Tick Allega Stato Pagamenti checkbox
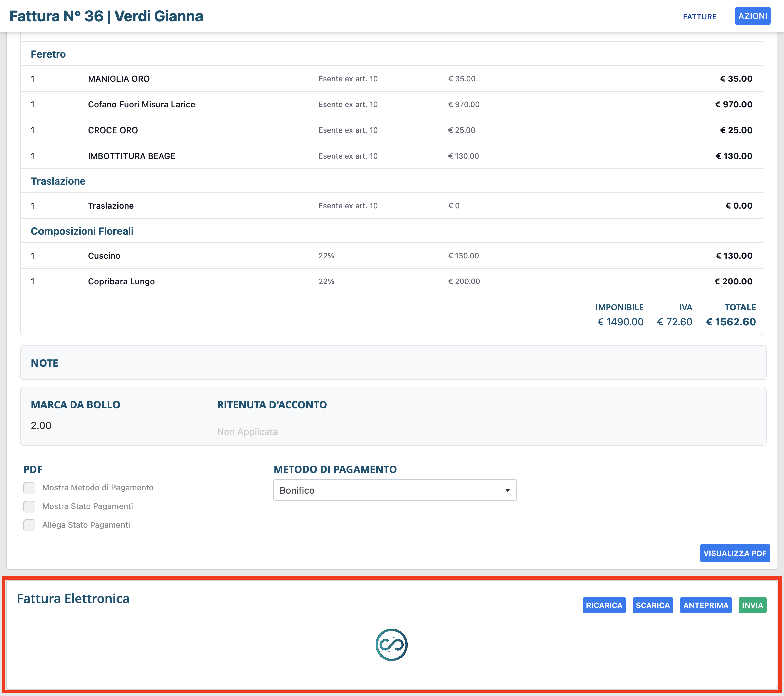784x696 pixels. pyautogui.click(x=29, y=525)
